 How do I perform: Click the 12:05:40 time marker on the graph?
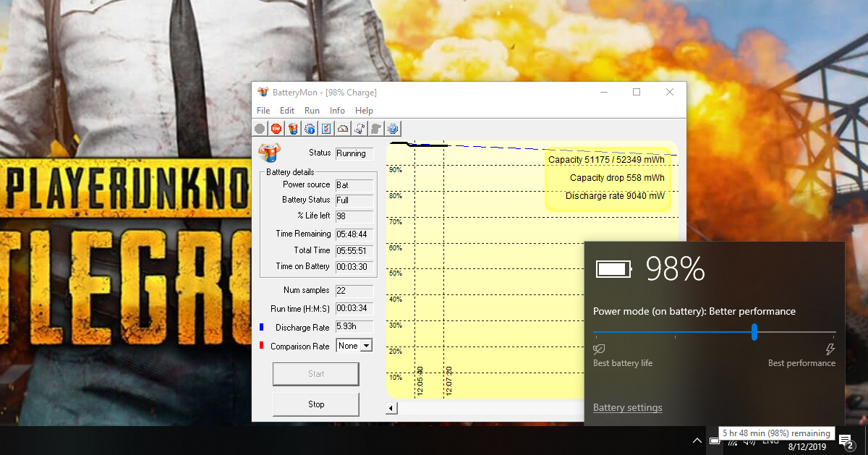tap(420, 380)
